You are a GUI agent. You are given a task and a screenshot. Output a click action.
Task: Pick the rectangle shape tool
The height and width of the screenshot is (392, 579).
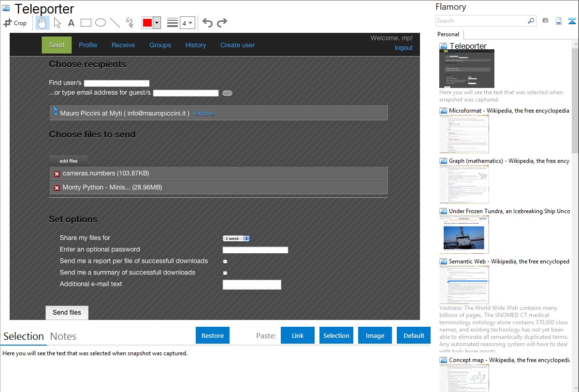[x=86, y=23]
